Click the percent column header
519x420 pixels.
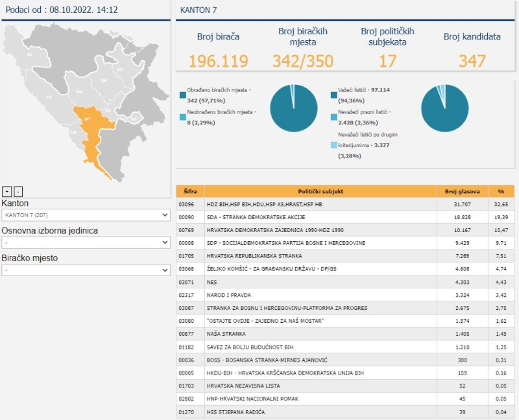[x=500, y=191]
